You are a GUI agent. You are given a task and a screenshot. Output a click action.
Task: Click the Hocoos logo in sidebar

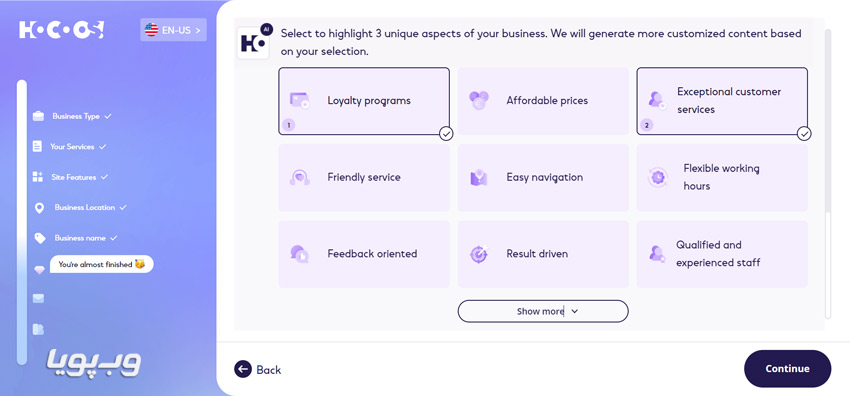61,29
